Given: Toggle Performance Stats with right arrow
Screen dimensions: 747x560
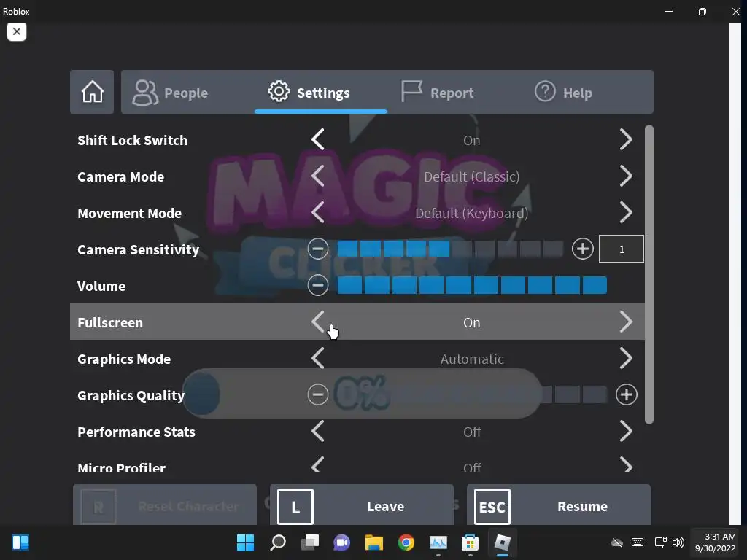Looking at the screenshot, I should 626,432.
